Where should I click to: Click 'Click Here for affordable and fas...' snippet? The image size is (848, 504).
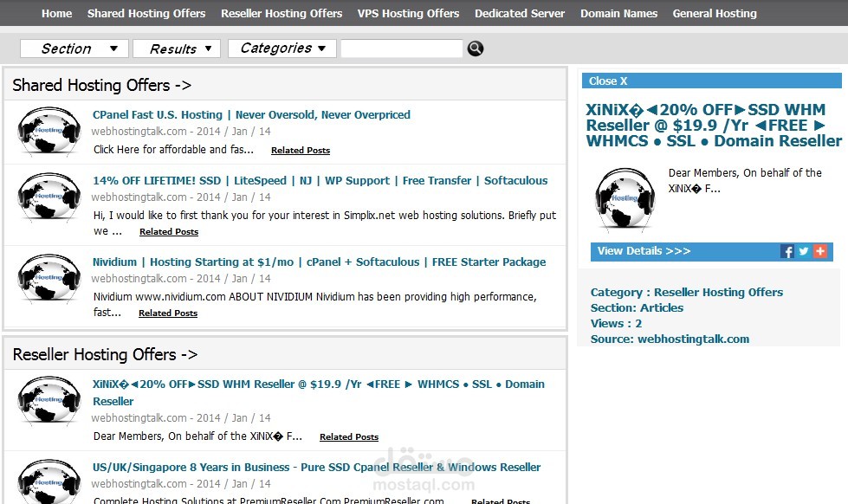pyautogui.click(x=173, y=150)
